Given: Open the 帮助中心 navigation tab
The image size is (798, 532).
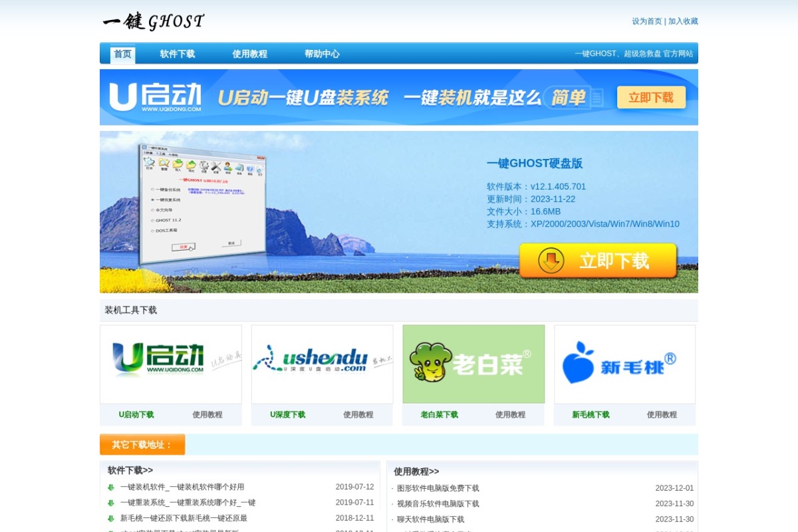Looking at the screenshot, I should pyautogui.click(x=322, y=54).
